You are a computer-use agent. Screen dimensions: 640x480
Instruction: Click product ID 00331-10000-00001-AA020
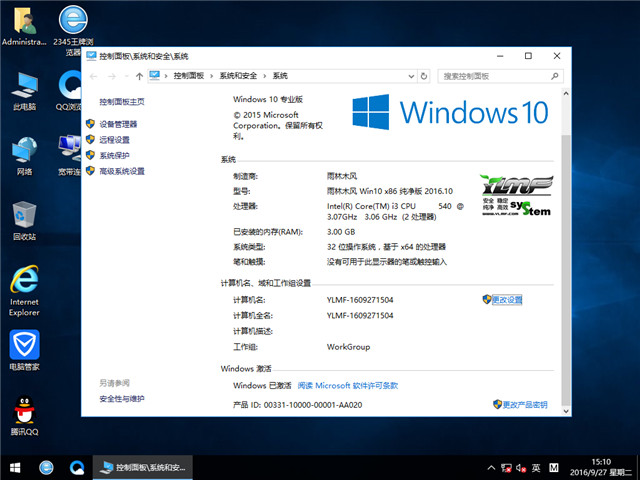[313, 405]
